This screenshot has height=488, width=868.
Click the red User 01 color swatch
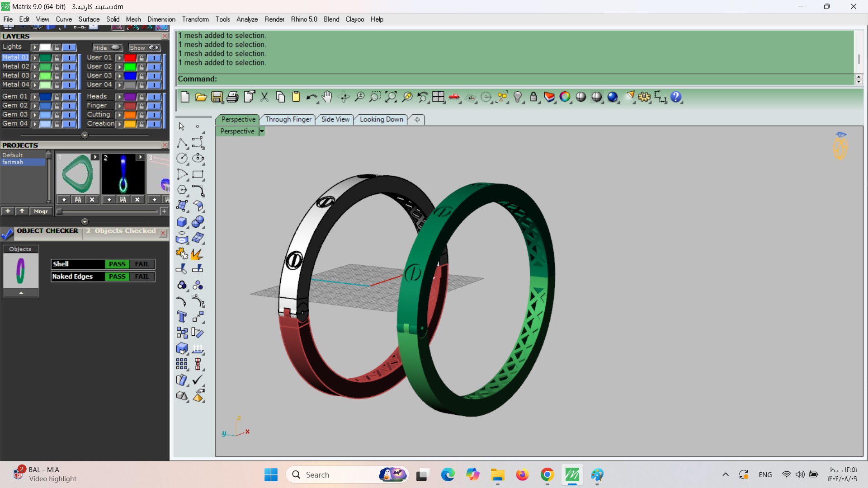point(130,58)
